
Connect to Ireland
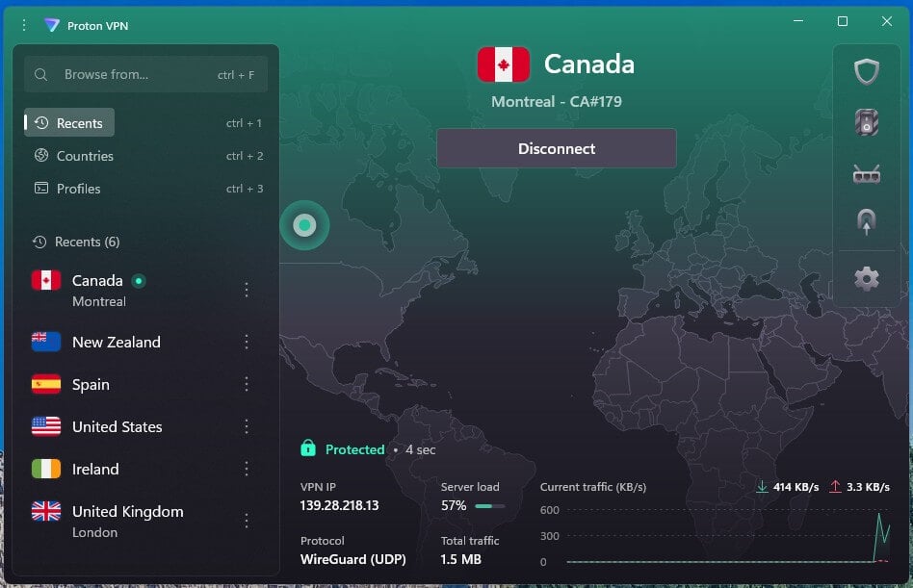point(95,470)
